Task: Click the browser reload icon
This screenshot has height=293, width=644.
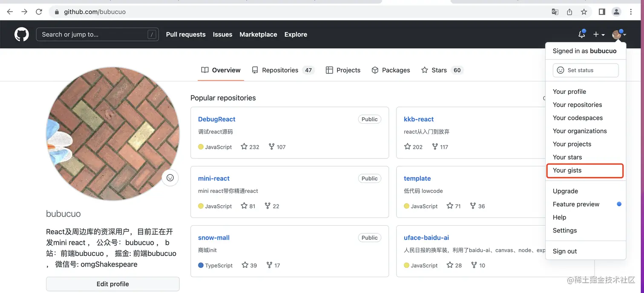Action: point(39,12)
